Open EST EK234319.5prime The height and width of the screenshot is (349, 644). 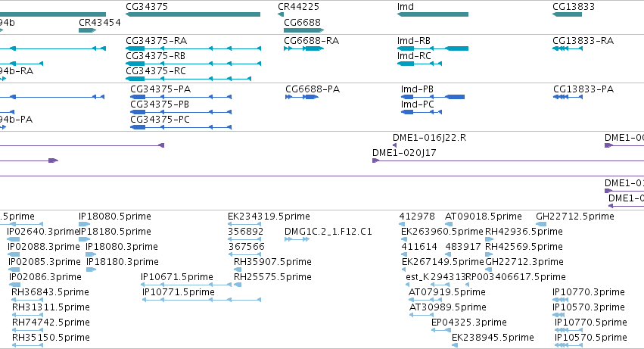244,224
